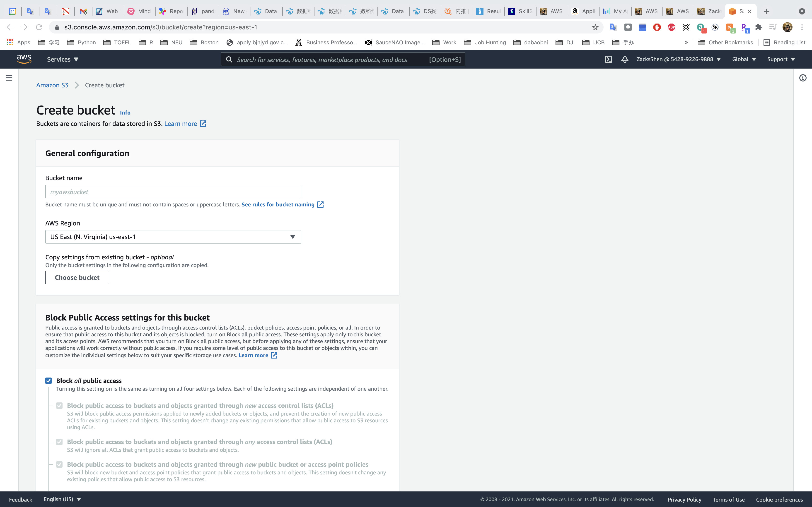Open the AWS CloudShell icon
Viewport: 812px width, 507px height.
click(x=608, y=59)
